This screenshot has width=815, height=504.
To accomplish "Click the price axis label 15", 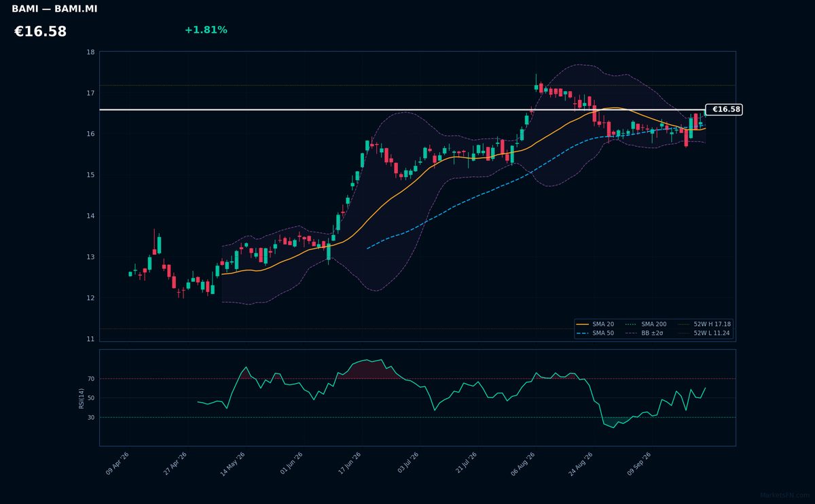I will 91,175.
